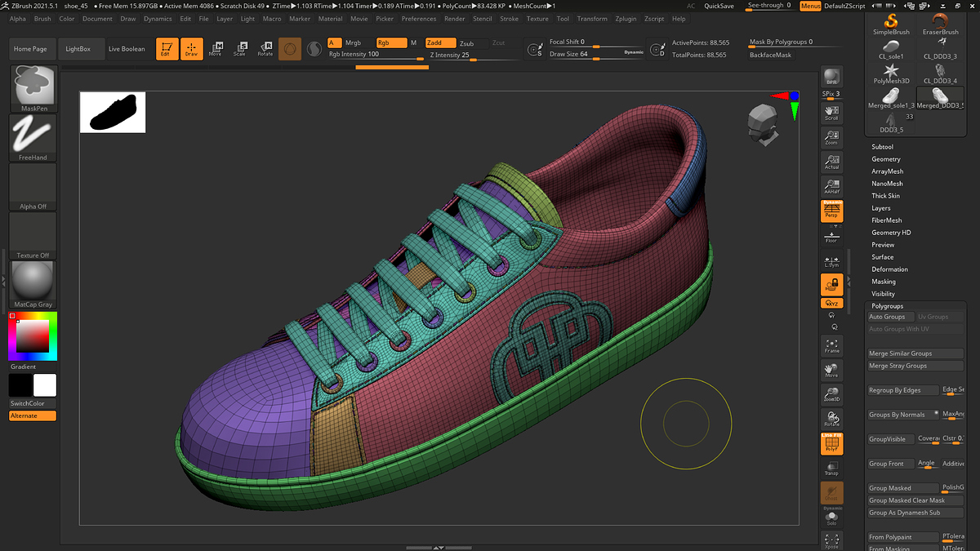Adjust the Draw Size slider
This screenshot has width=980, height=551.
pyautogui.click(x=596, y=55)
